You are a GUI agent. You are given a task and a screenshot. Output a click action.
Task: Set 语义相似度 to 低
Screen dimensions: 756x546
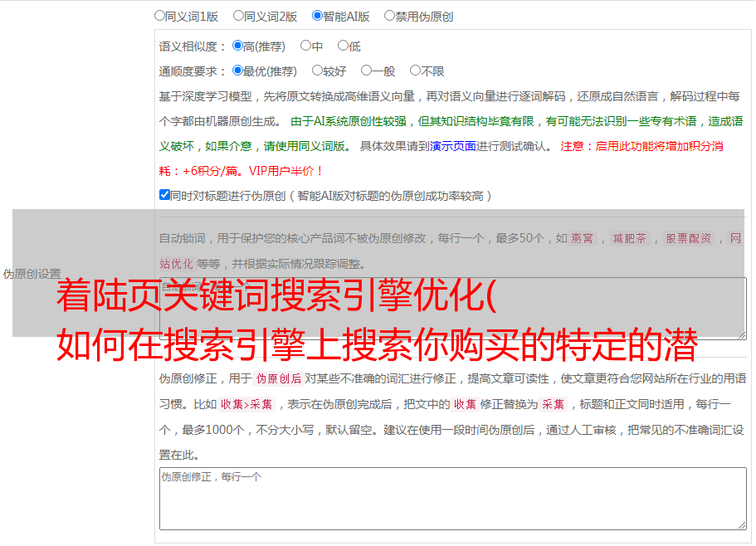344,46
